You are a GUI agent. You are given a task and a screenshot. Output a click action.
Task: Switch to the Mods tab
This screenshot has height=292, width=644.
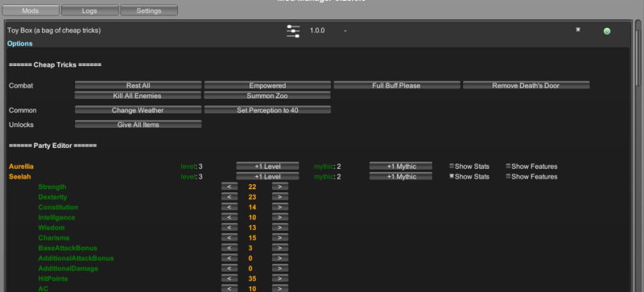point(31,10)
